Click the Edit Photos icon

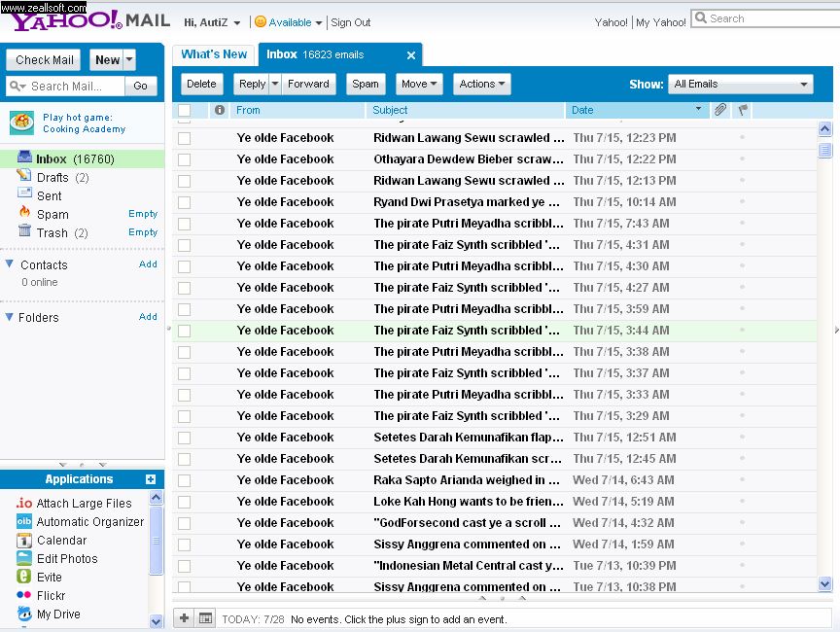[x=24, y=558]
